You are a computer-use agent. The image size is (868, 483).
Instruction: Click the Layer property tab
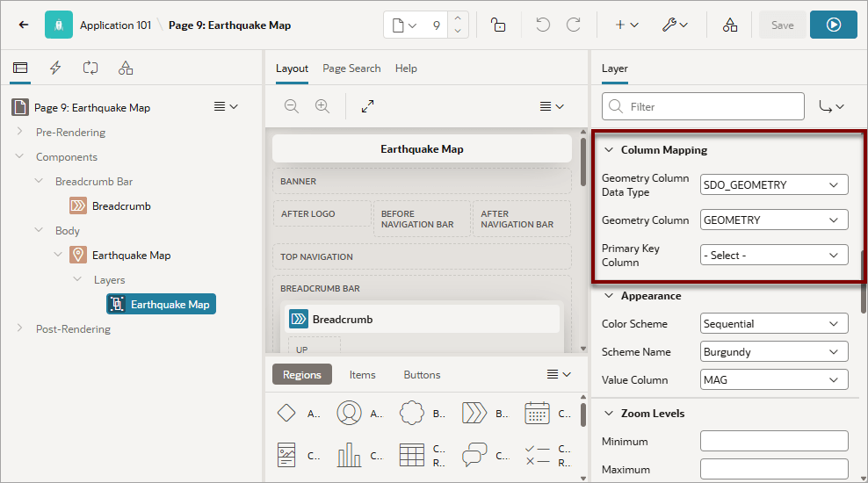614,68
